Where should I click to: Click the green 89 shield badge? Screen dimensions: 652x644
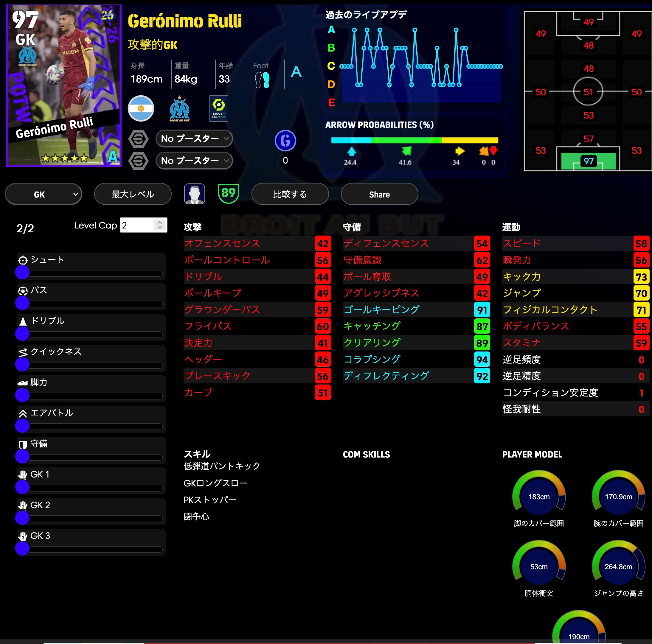(229, 194)
